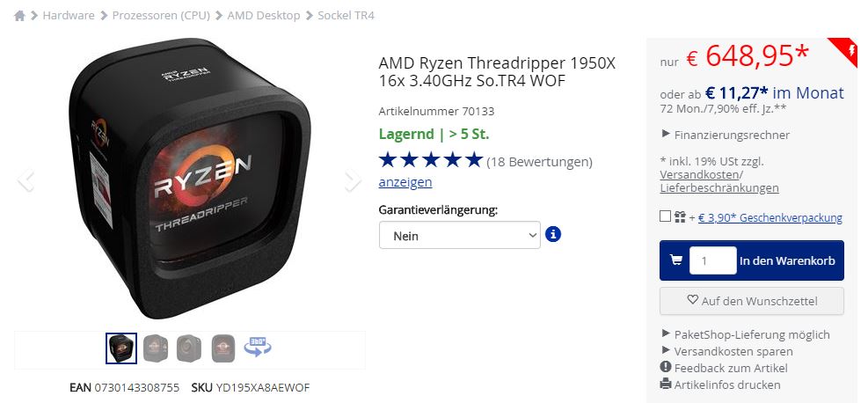Navigate to AMD Desktop breadcrumb
Viewport: 868px width, 403px height.
coord(264,16)
